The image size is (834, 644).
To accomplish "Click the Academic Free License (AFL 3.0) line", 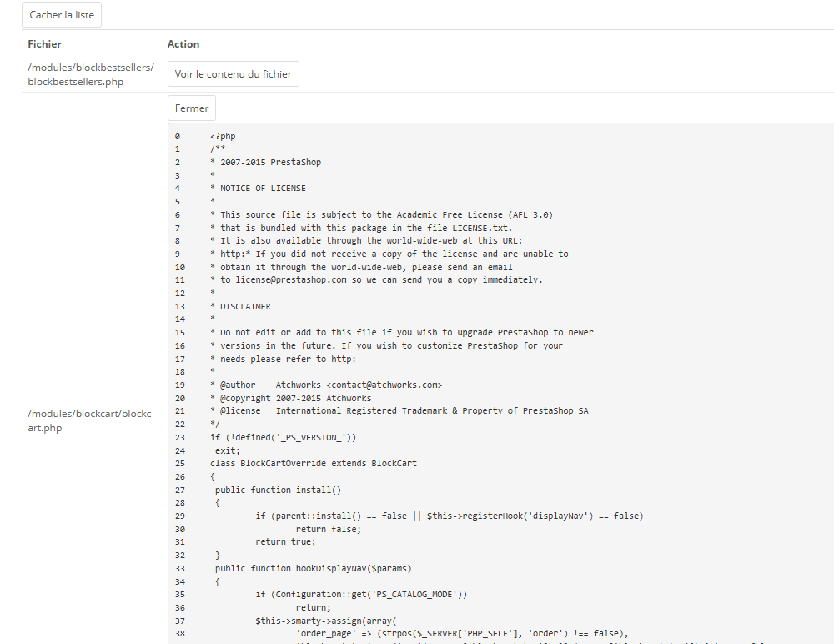I will (x=381, y=215).
